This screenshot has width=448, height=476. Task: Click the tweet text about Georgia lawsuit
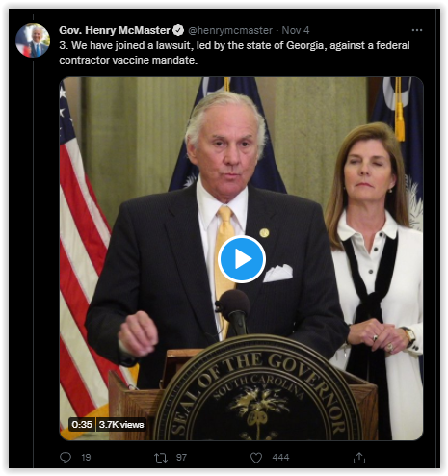(234, 53)
